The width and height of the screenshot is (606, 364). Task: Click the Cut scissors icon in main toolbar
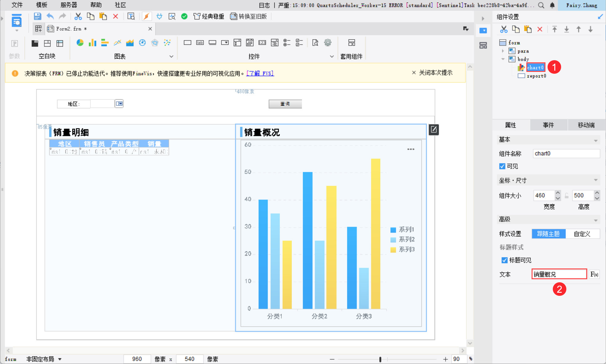click(x=78, y=16)
